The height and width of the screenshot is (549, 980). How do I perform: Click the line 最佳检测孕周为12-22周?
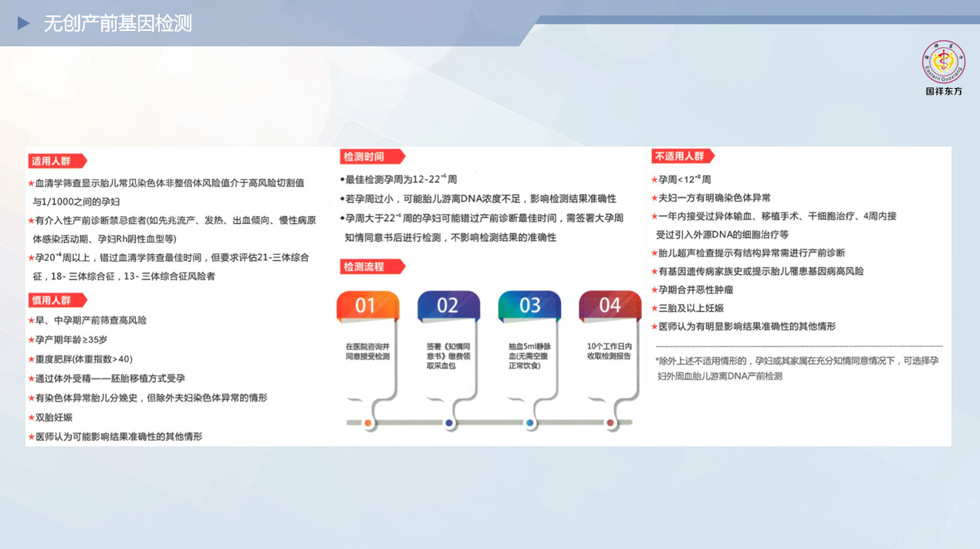pyautogui.click(x=398, y=179)
